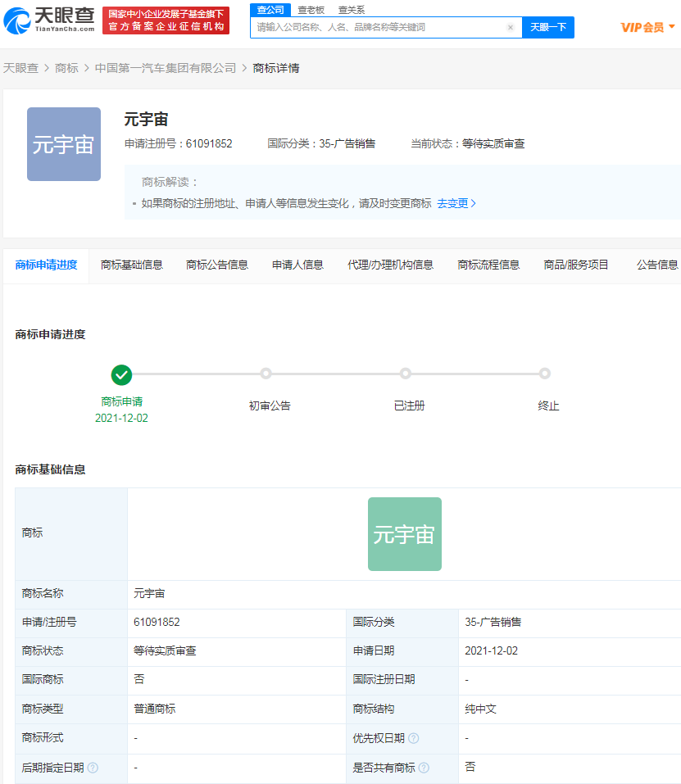
Task: Click green checkmark on 商标申请 step
Action: pos(121,375)
